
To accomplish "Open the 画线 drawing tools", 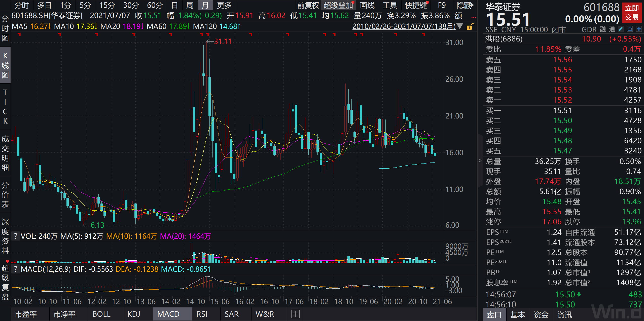I will coord(367,5).
